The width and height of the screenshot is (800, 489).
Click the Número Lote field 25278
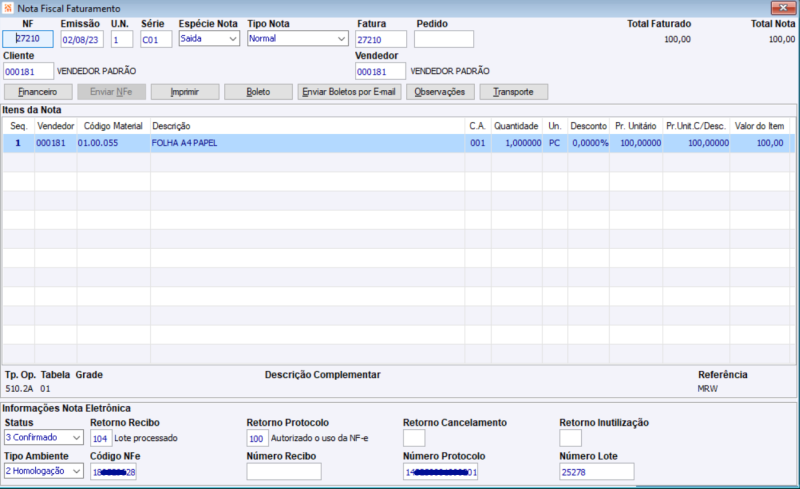tap(597, 472)
